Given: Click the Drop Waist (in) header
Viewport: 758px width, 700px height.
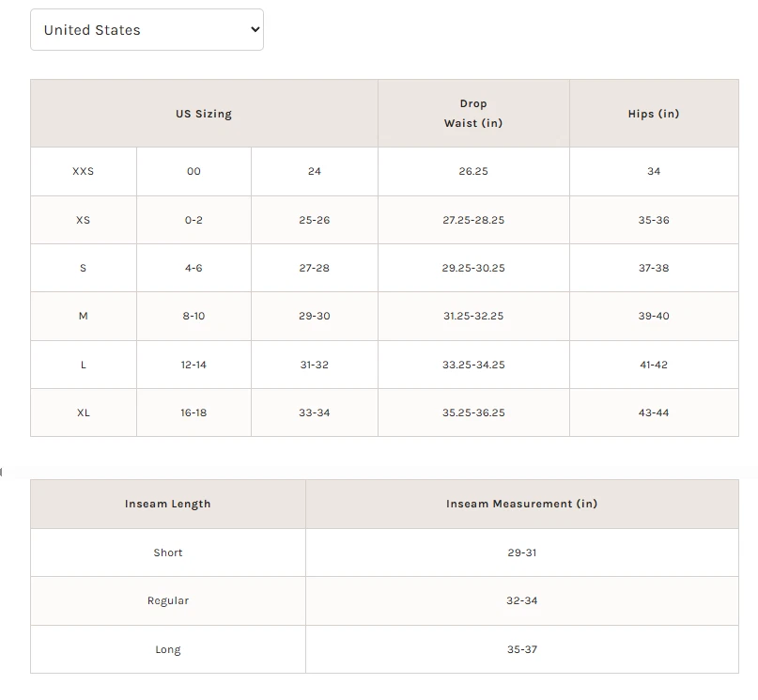Looking at the screenshot, I should pos(473,114).
